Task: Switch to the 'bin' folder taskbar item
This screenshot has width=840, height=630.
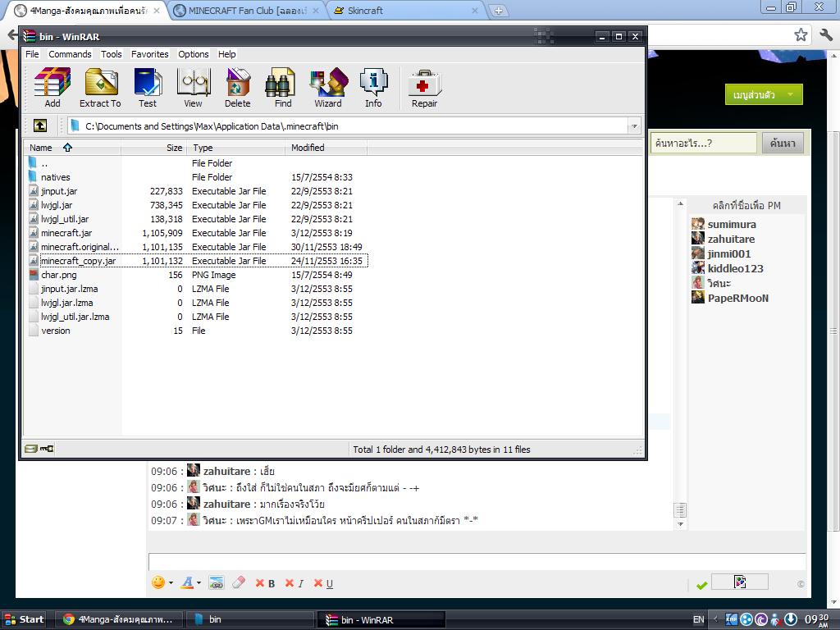Action: point(251,619)
